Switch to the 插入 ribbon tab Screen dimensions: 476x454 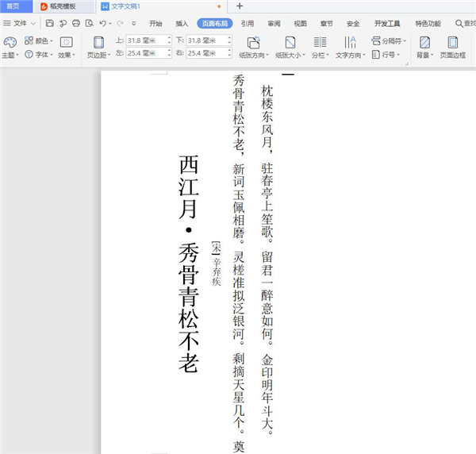pyautogui.click(x=182, y=24)
